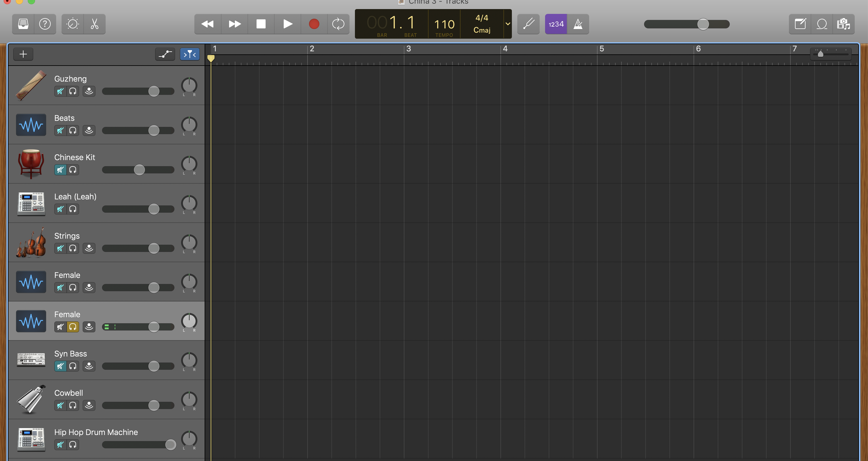Add a new track with plus button
This screenshot has height=461, width=868.
(23, 54)
